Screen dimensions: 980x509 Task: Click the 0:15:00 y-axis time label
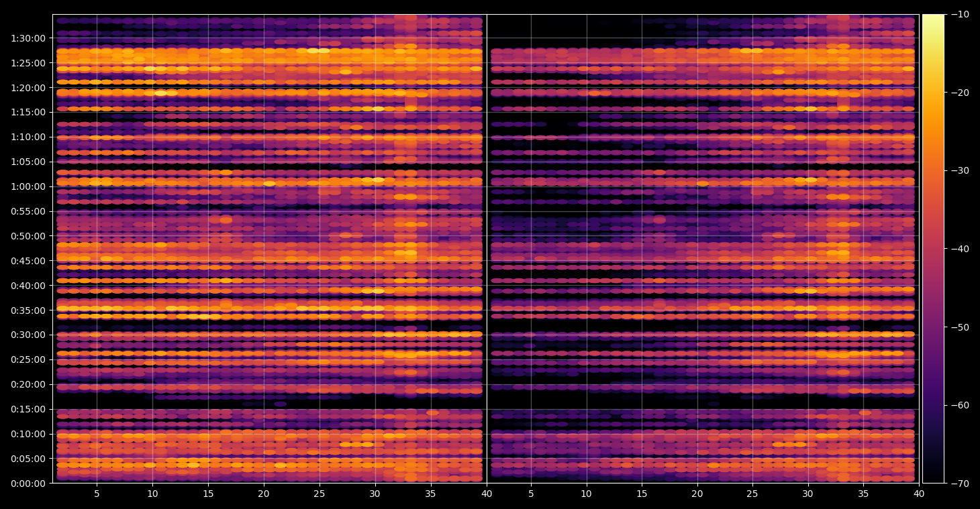pos(28,409)
